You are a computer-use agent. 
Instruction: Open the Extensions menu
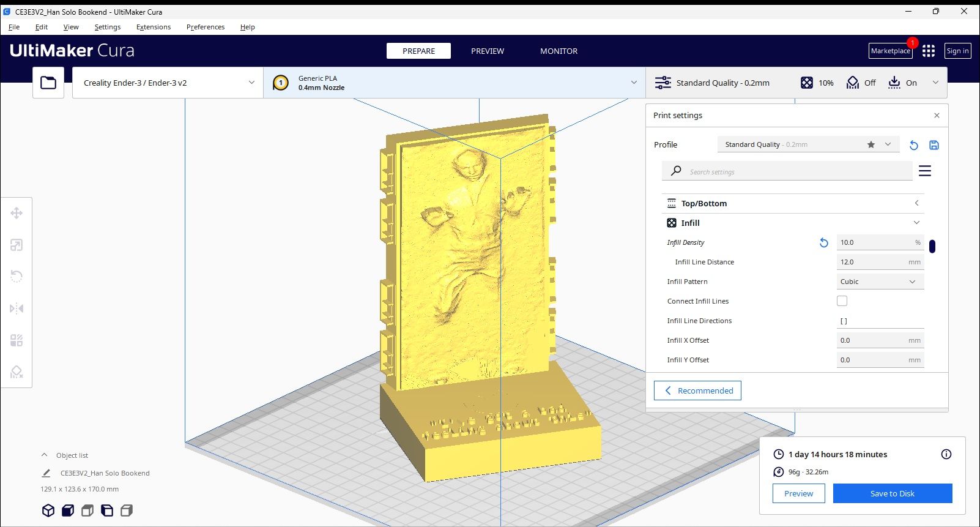pyautogui.click(x=154, y=27)
